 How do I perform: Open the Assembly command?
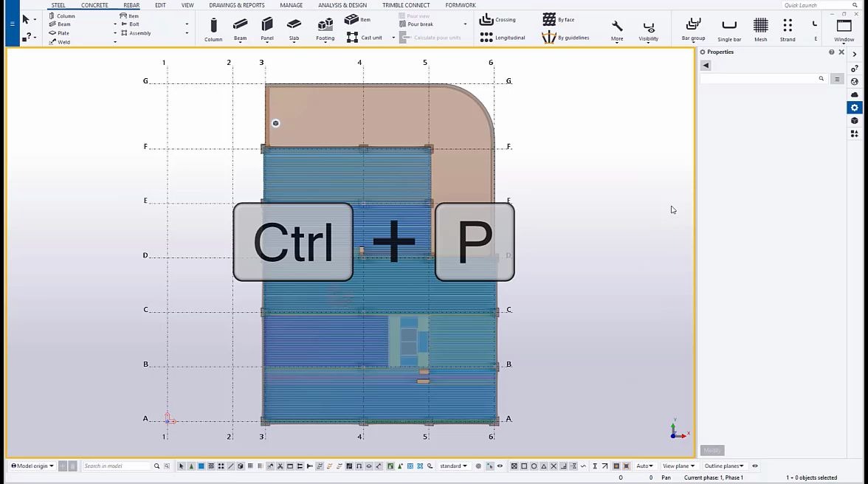click(x=136, y=32)
